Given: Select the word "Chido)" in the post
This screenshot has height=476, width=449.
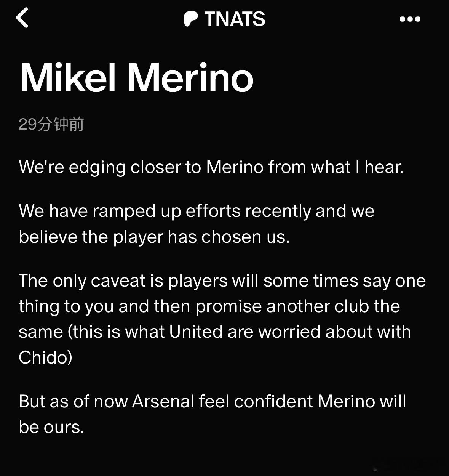Looking at the screenshot, I should (45, 357).
